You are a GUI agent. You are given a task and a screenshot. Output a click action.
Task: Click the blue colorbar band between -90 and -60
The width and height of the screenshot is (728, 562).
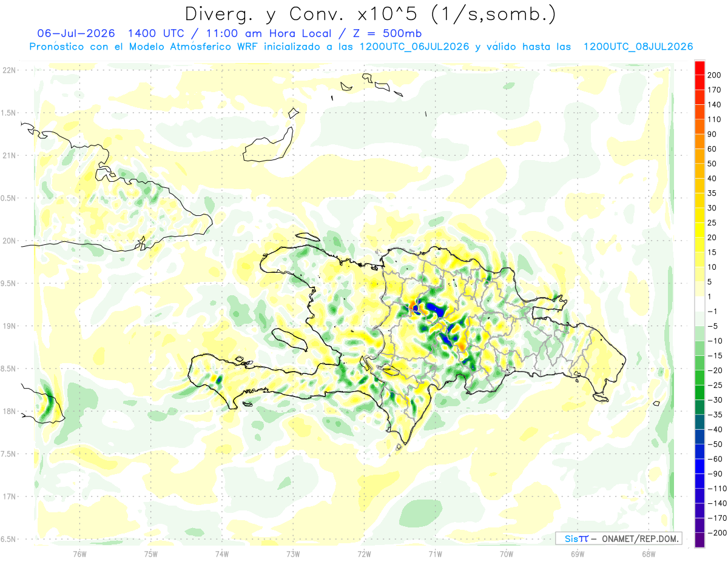click(x=699, y=466)
